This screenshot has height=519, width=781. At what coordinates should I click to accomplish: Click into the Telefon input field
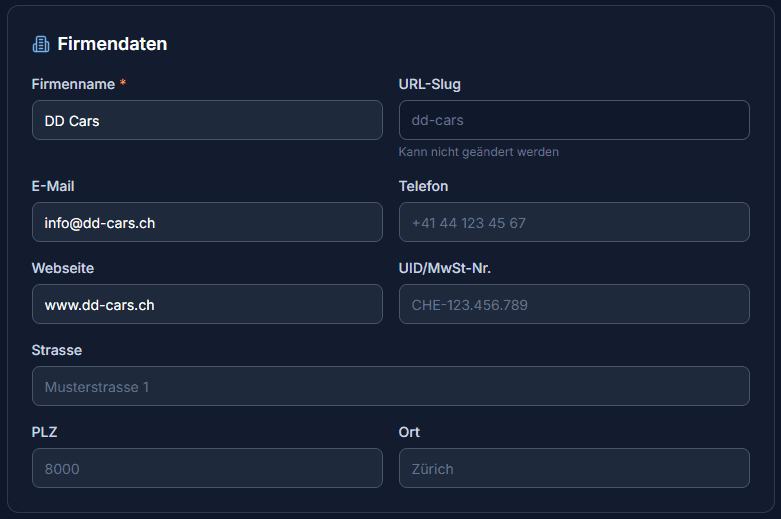point(574,222)
